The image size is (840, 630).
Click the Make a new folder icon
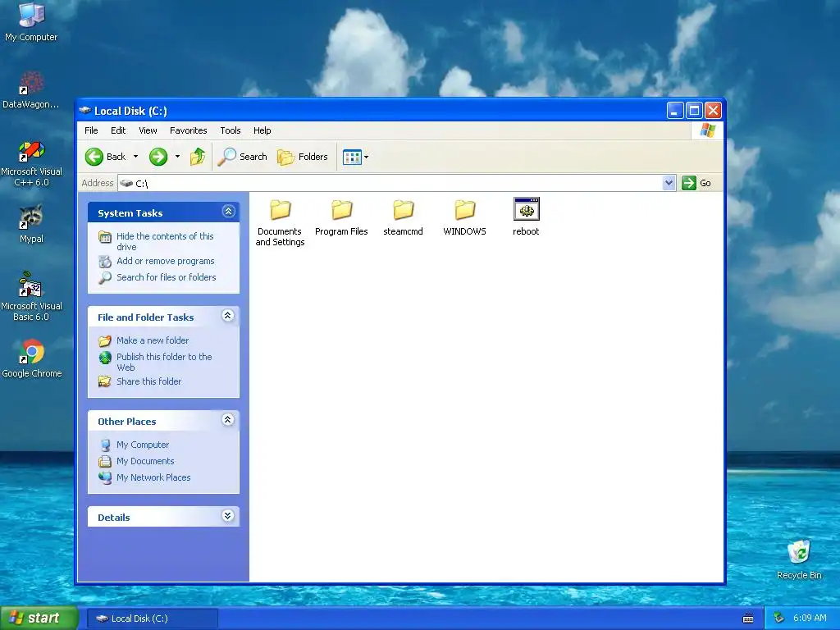click(x=105, y=340)
